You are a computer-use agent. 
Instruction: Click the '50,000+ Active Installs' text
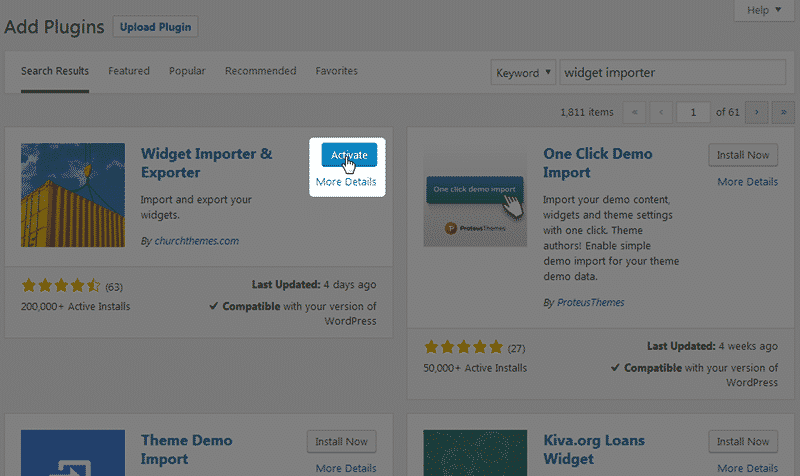pyautogui.click(x=475, y=368)
